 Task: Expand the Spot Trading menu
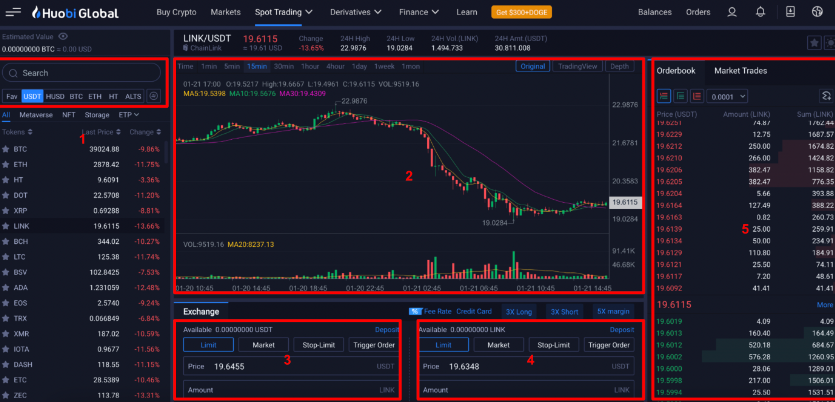[283, 12]
